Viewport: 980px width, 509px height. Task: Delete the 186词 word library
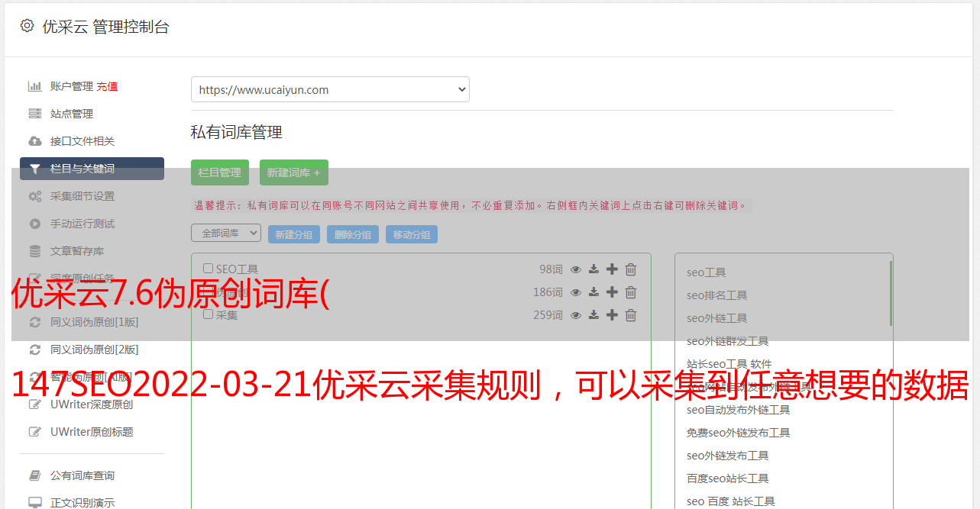point(631,292)
